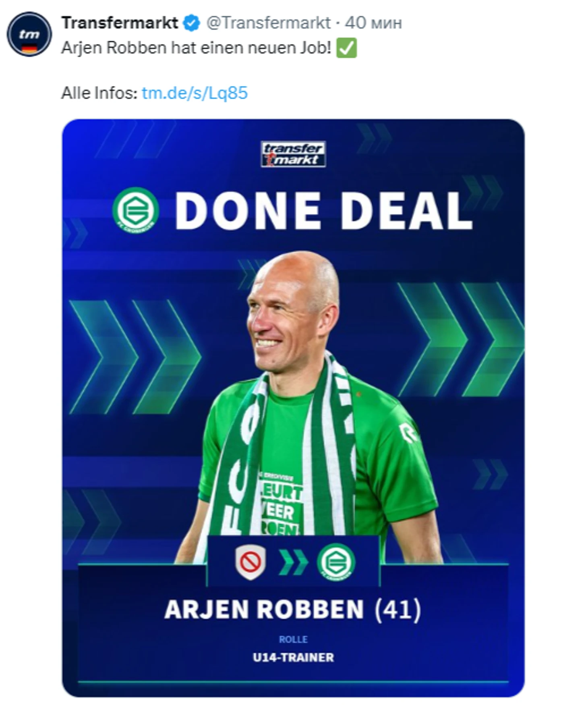This screenshot has height=705, width=588.
Task: Click the green check mark emoji
Action: 346,48
